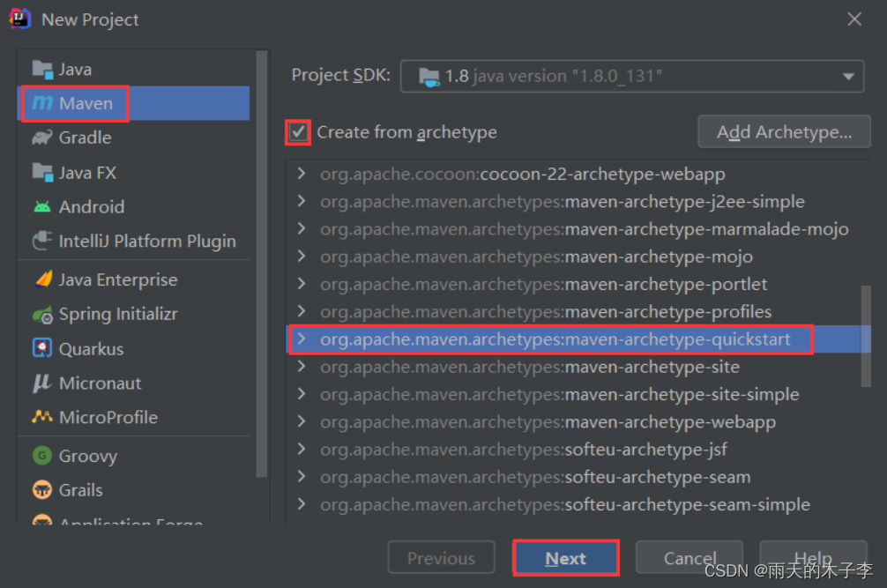Viewport: 887px width, 588px height.
Task: Choose Micronaut project type
Action: tap(133, 383)
